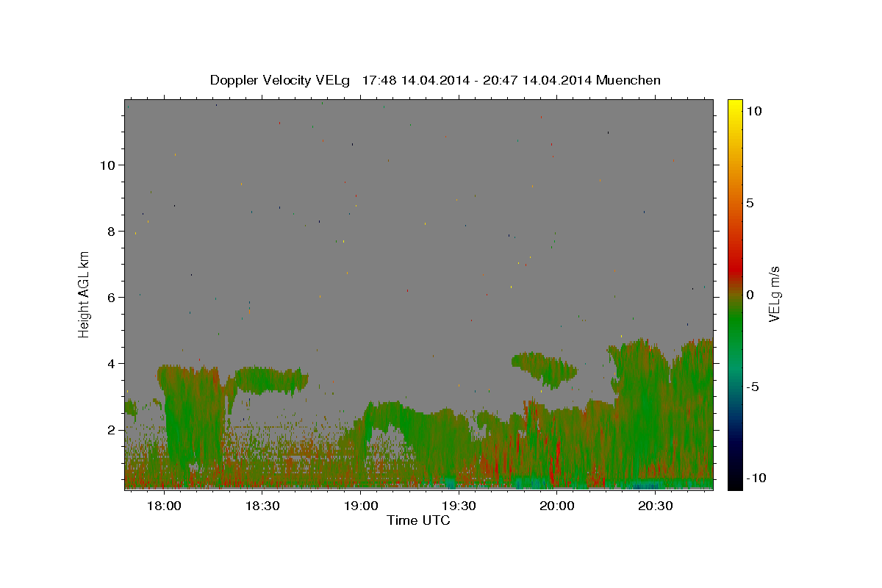Viewport: 882px width, 588px height.
Task: Click the 'Muenchen' location text in title
Action: [628, 80]
